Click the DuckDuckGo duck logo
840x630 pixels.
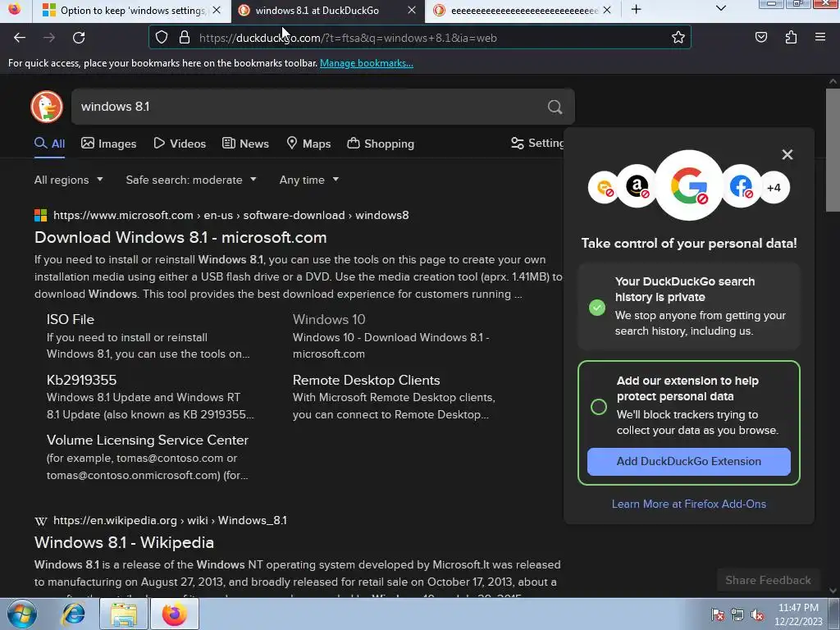[47, 107]
